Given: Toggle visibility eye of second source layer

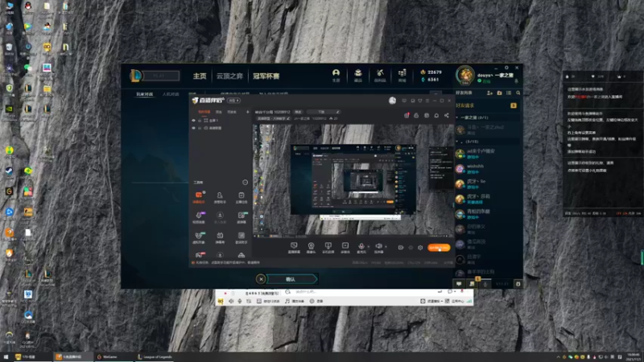Looking at the screenshot, I should point(194,128).
